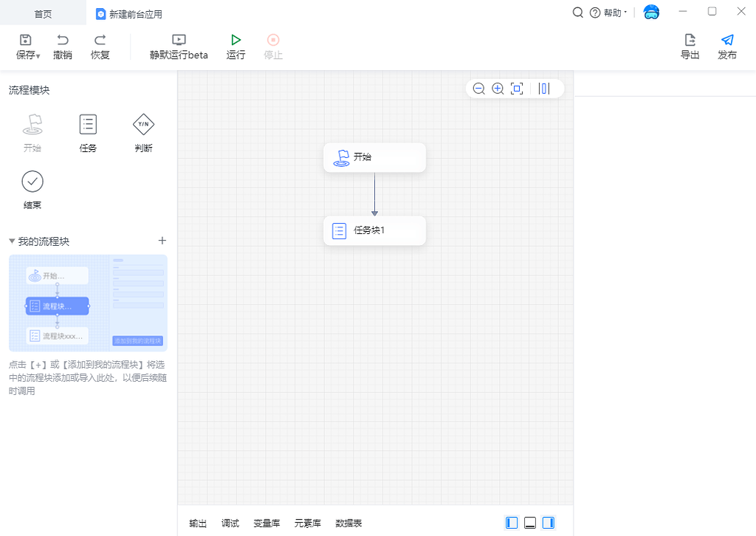This screenshot has width=756, height=536.
Task: Zoom in the flow canvas
Action: 498,89
